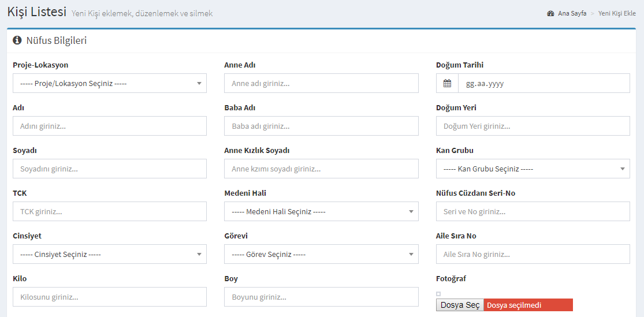Click the Soyadı input box
Screen dimensions: 644x317
[110, 169]
